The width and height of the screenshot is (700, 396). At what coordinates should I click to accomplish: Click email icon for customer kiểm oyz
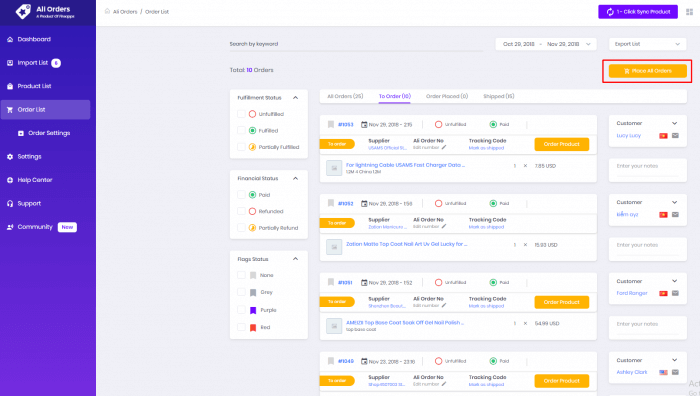coord(675,215)
